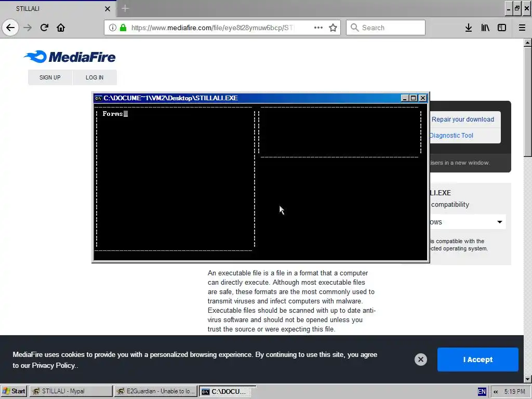Click the I Accept cookies button
This screenshot has width=532, height=399.
tap(478, 360)
